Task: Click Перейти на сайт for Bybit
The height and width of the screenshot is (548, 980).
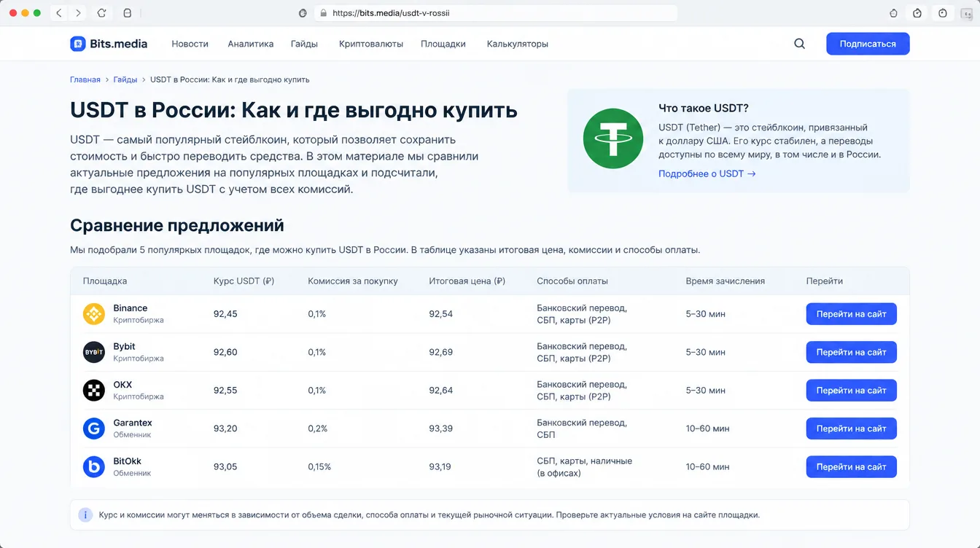Action: click(x=851, y=352)
